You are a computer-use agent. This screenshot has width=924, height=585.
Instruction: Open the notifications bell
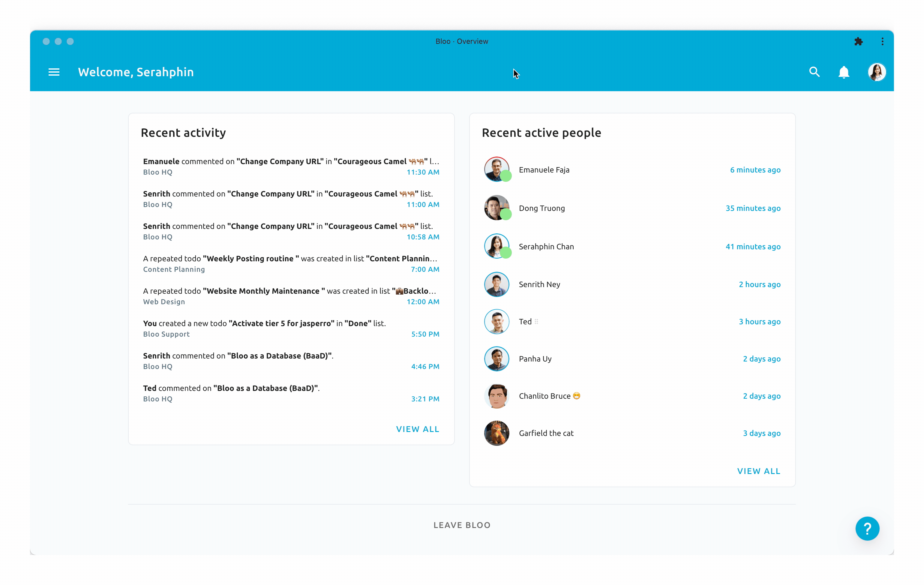(844, 72)
